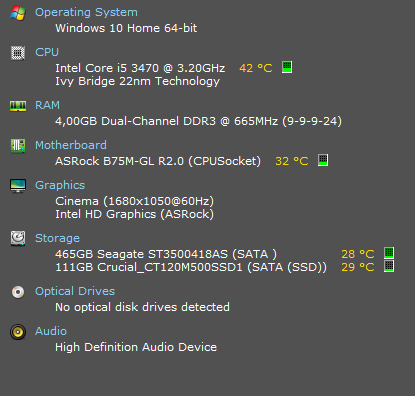Open the RAM section heading
The image size is (415, 396).
(47, 105)
